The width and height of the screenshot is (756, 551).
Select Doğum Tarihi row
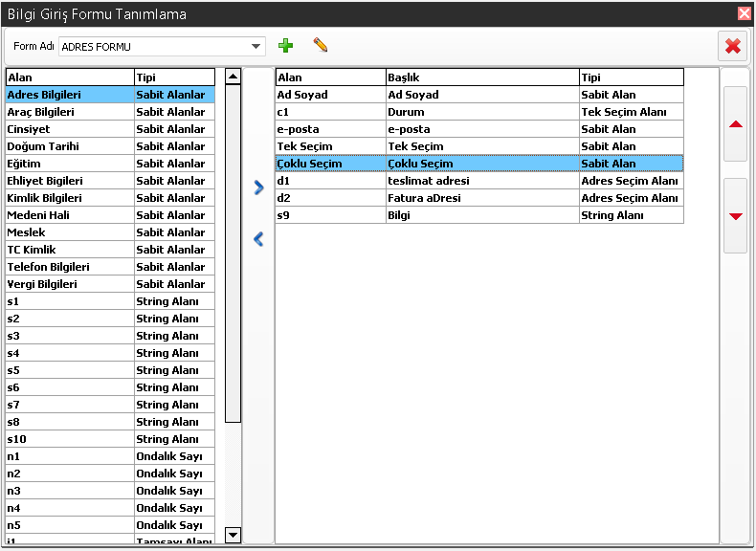(x=110, y=146)
